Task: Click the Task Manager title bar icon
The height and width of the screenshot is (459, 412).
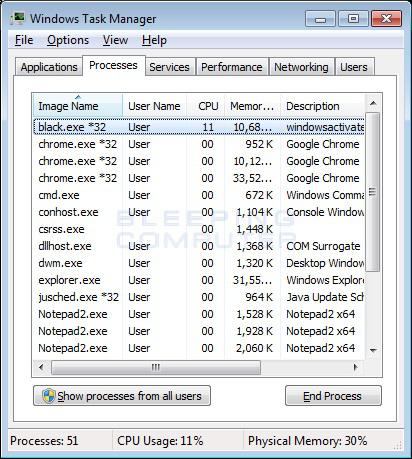Action: 17,18
